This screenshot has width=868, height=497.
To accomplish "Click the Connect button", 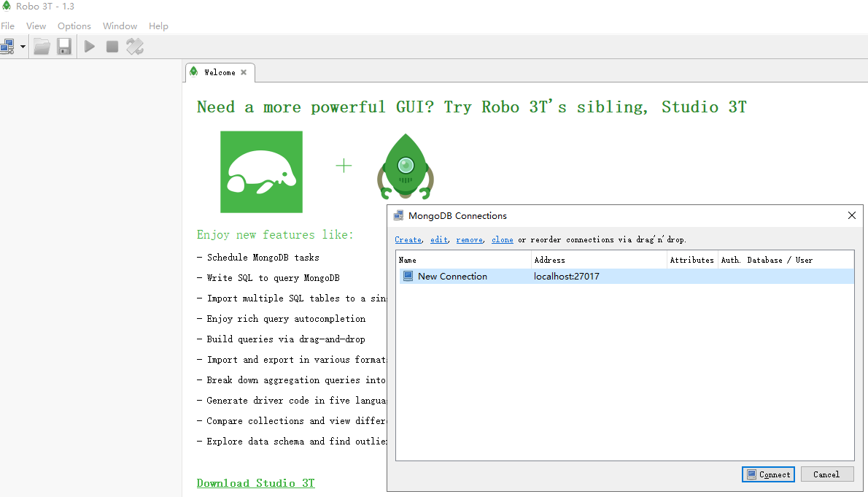I will tap(768, 474).
